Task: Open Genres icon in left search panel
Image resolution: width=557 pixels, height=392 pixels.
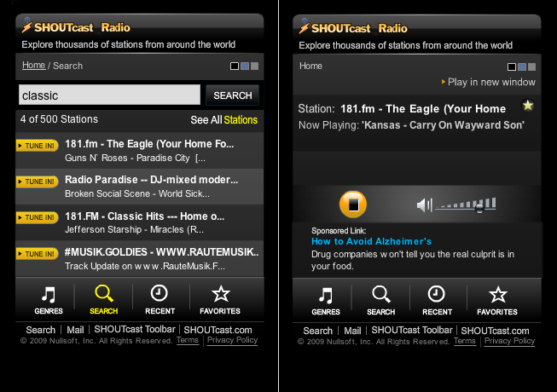Action: click(x=49, y=300)
